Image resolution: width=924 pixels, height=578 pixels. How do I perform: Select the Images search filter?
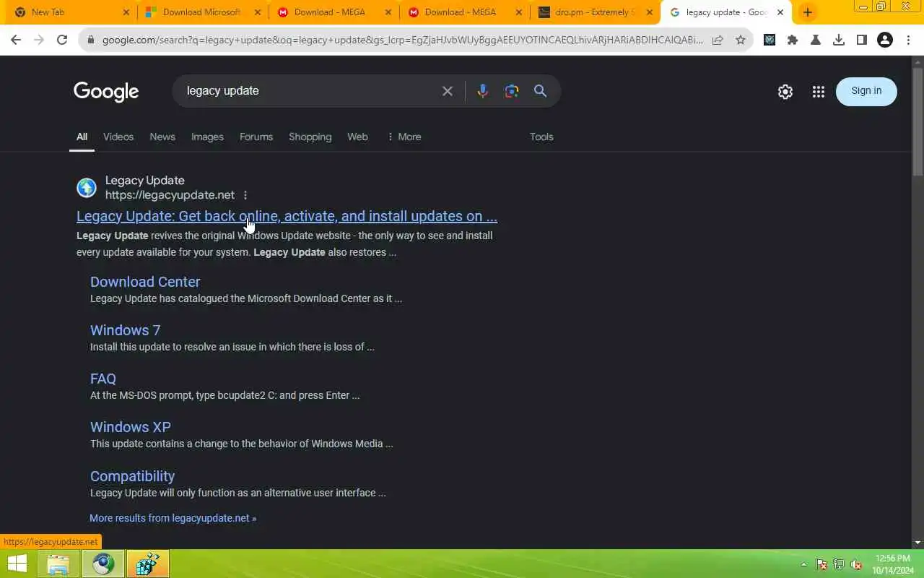tap(207, 137)
